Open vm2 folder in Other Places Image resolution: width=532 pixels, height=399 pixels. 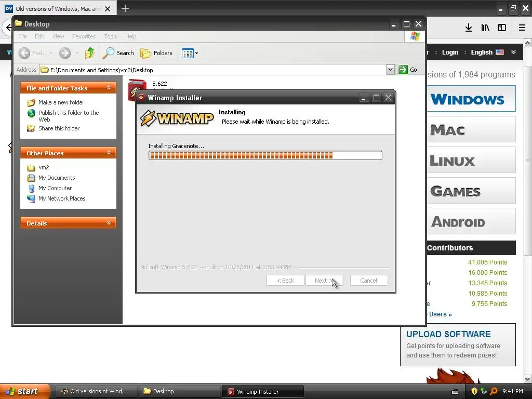(x=44, y=167)
